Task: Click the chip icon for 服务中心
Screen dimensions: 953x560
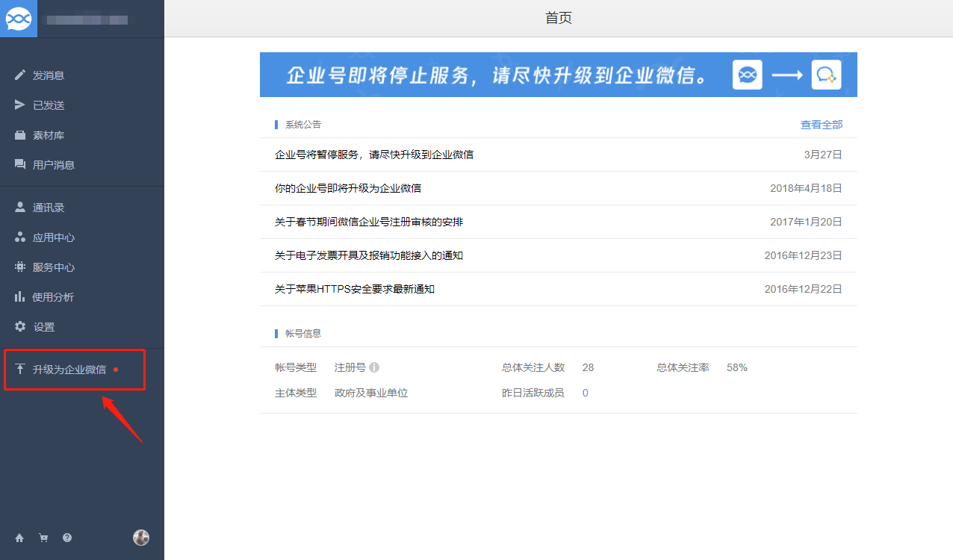Action: click(20, 267)
